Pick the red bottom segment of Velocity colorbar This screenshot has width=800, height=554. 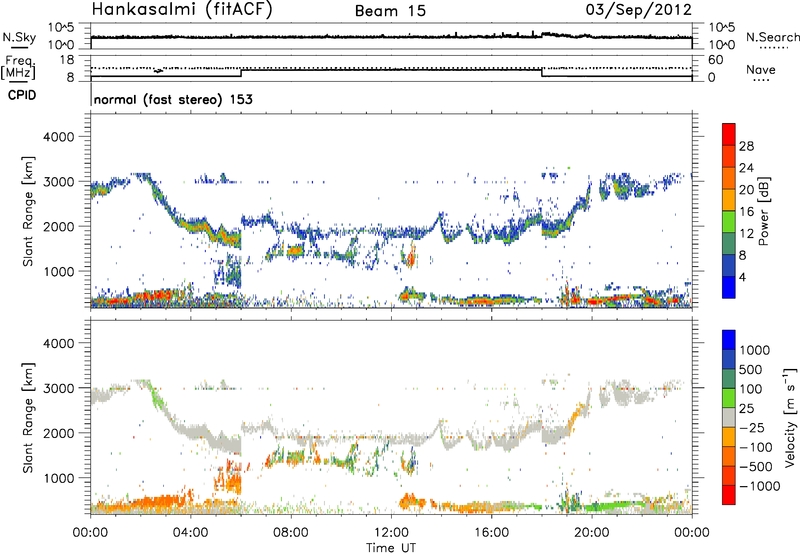tap(729, 495)
